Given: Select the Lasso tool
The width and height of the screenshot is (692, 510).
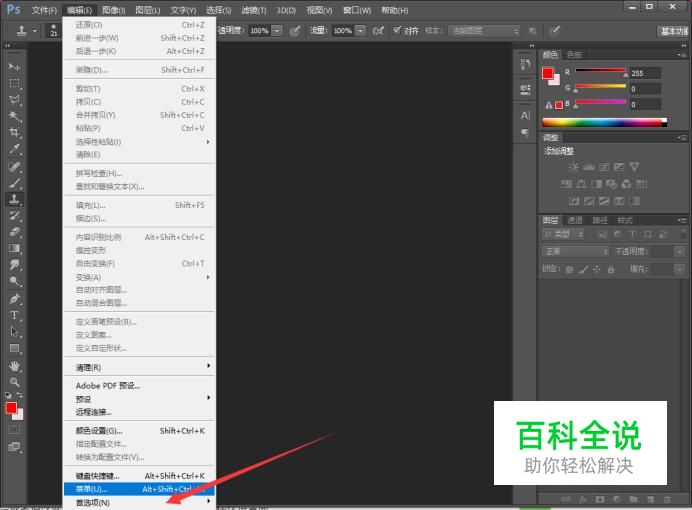Looking at the screenshot, I should (14, 100).
